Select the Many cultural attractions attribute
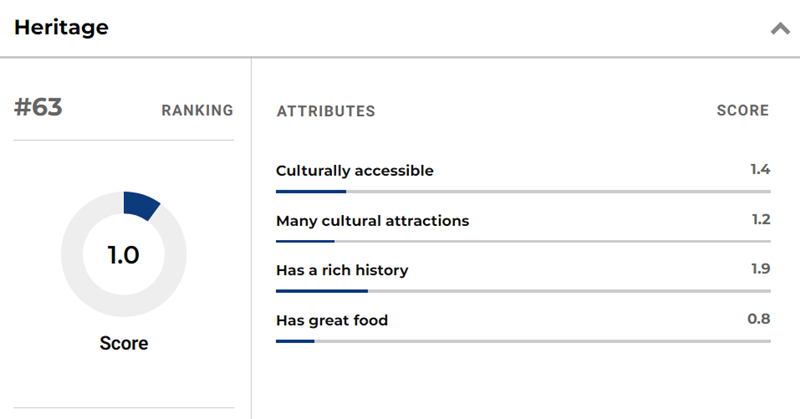The image size is (800, 419). click(x=372, y=221)
